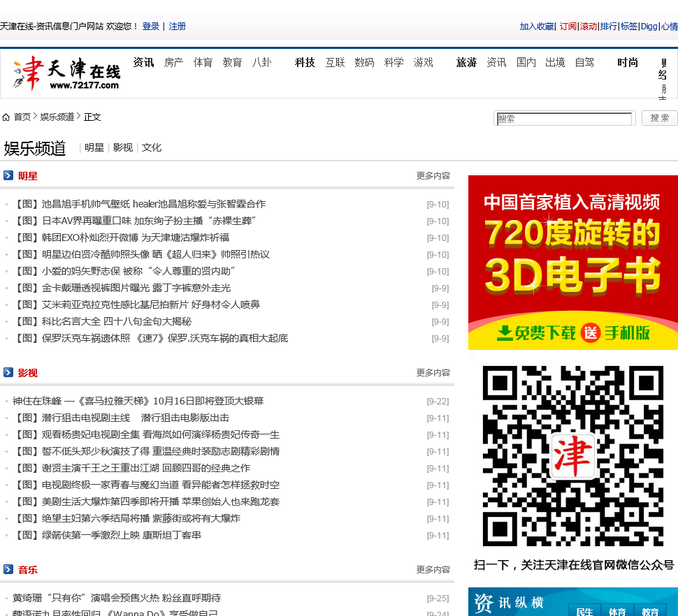Click the red 明星 section heading
This screenshot has height=616, width=678.
tap(28, 176)
